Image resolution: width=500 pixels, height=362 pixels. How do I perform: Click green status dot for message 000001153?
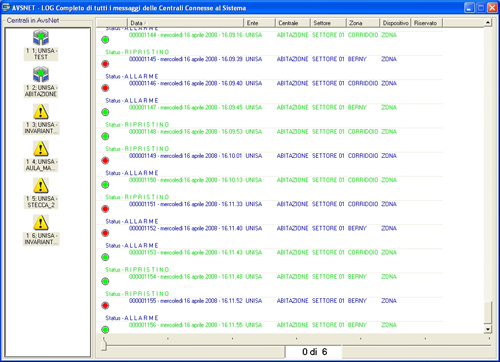105,257
